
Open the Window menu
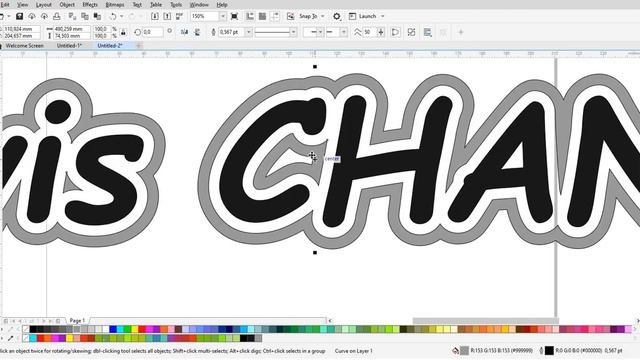point(199,5)
